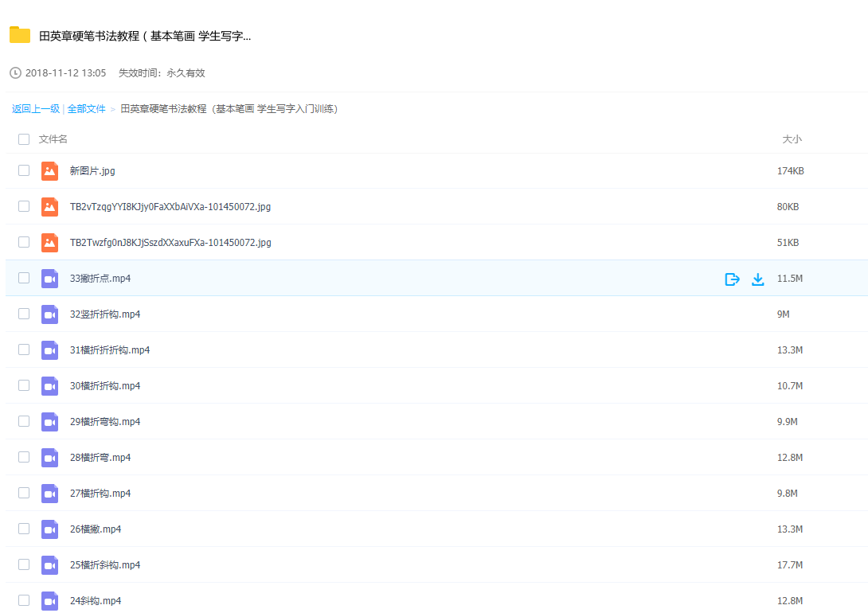Check the box for 24斜钩.mp4
The height and width of the screenshot is (613, 868).
[24, 600]
